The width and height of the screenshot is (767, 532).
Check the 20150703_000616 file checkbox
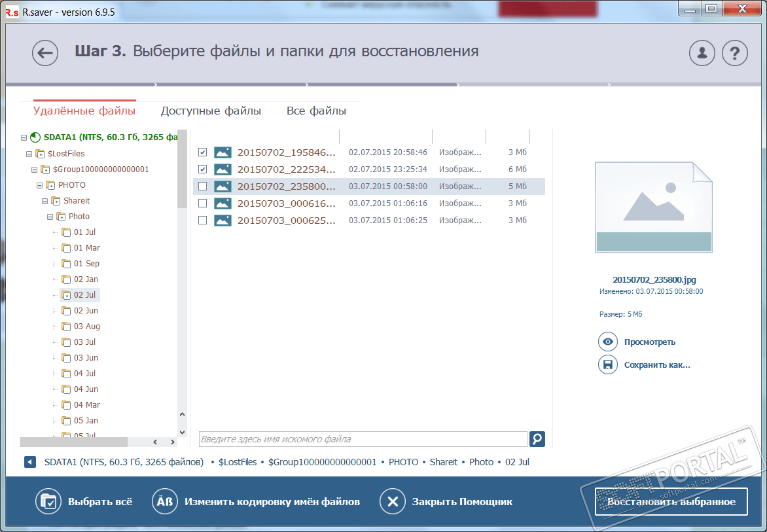pyautogui.click(x=202, y=204)
